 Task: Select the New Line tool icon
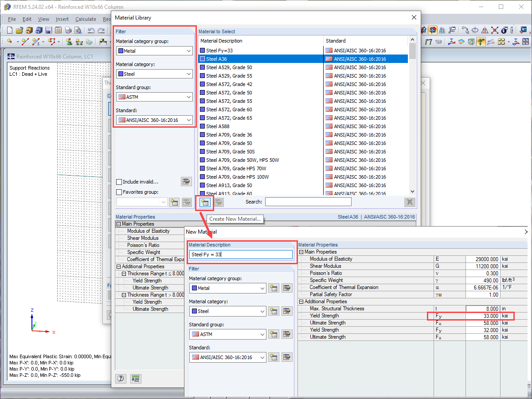pyautogui.click(x=25, y=42)
